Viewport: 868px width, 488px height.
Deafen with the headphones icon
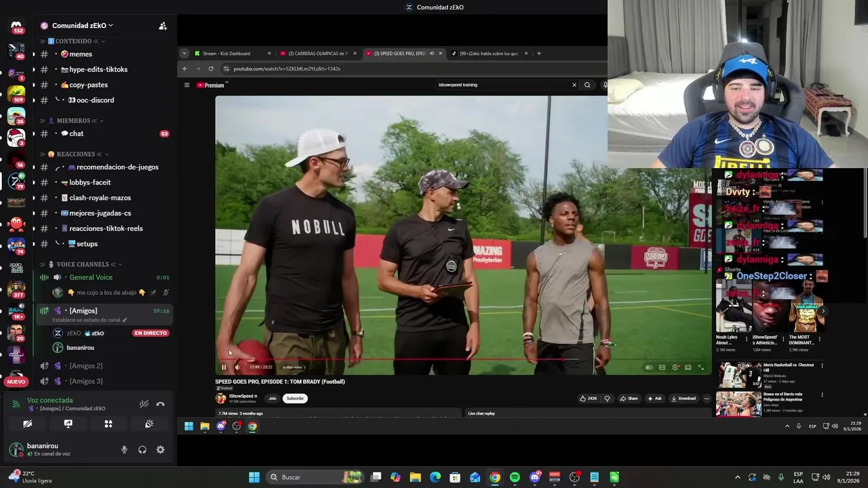[x=142, y=449]
